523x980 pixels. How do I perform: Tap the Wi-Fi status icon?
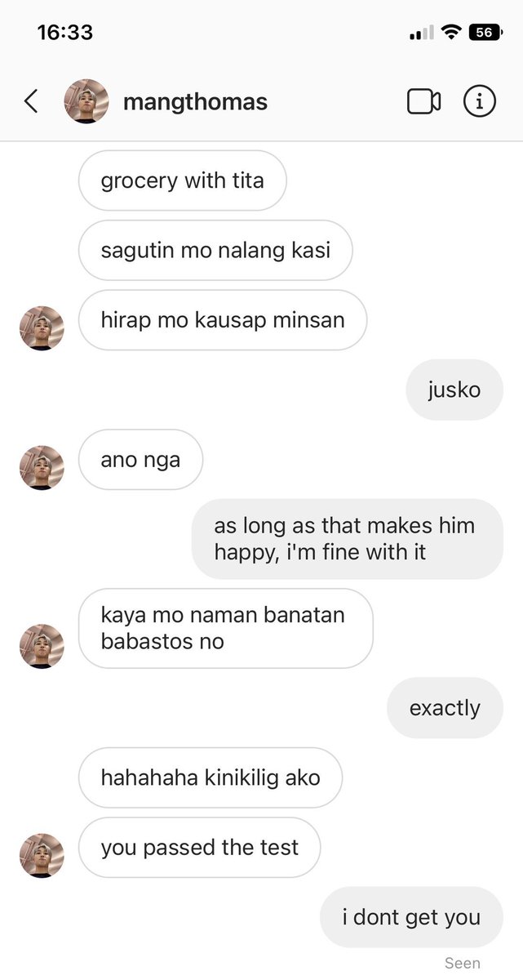[450, 33]
